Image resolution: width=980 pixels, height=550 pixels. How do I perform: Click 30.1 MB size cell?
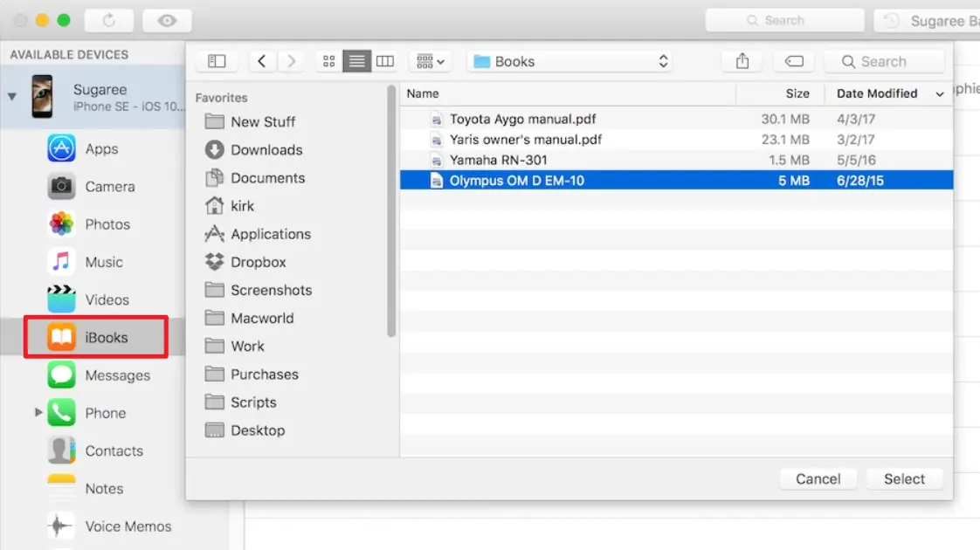[785, 119]
